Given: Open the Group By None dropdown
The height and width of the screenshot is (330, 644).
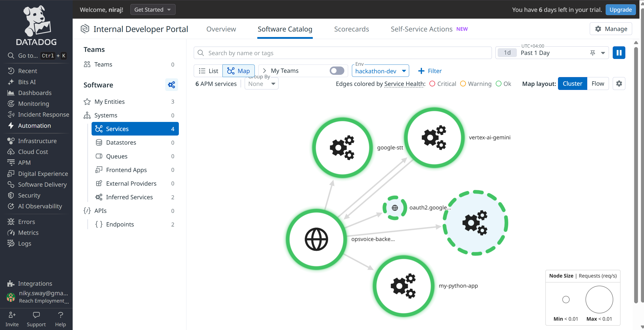Looking at the screenshot, I should (x=261, y=84).
